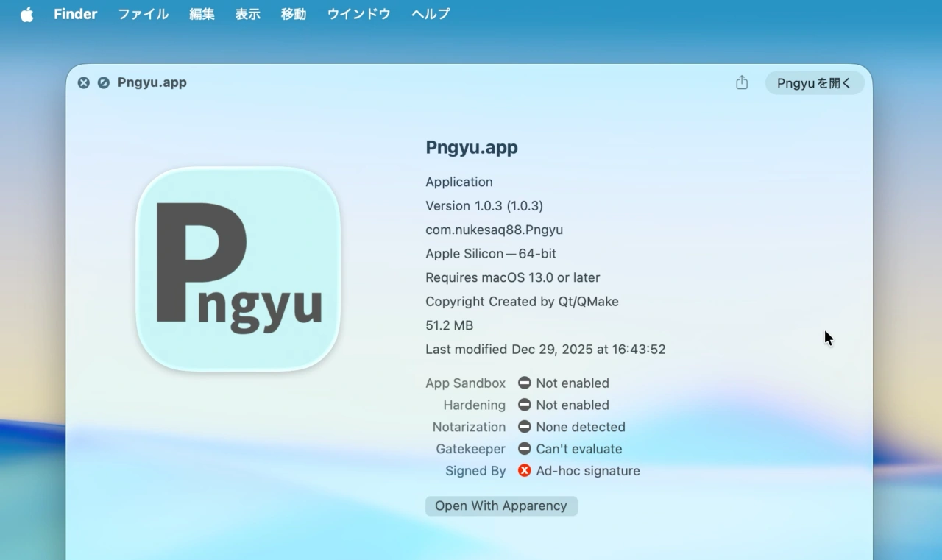Click the Signed By label
The height and width of the screenshot is (560, 942).
coord(475,471)
